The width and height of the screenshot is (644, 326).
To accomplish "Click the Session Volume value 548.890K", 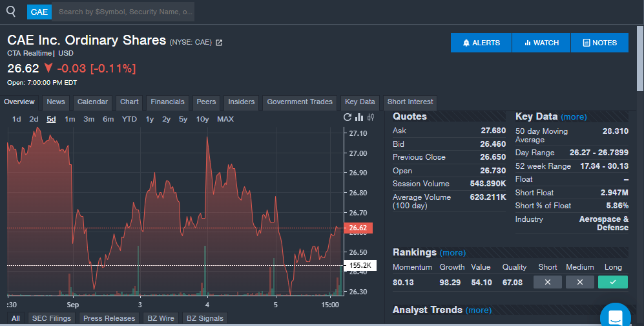I will point(488,184).
